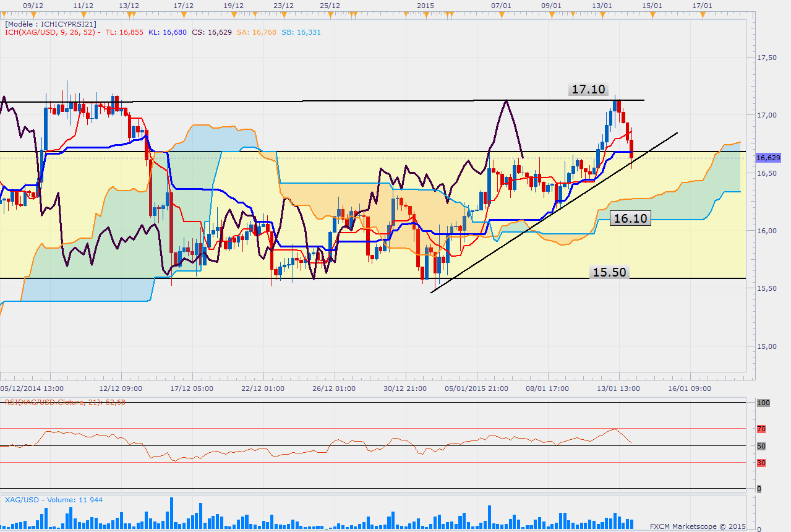
Task: Click the red RSI 30 level tag
Action: [x=762, y=462]
